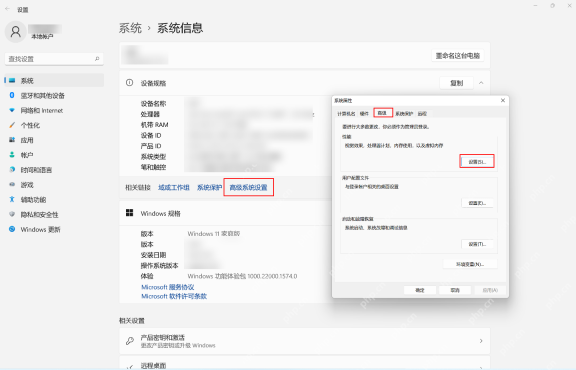Click the 产品 ID label
Viewport: 576px width, 370px height.
coord(151,146)
